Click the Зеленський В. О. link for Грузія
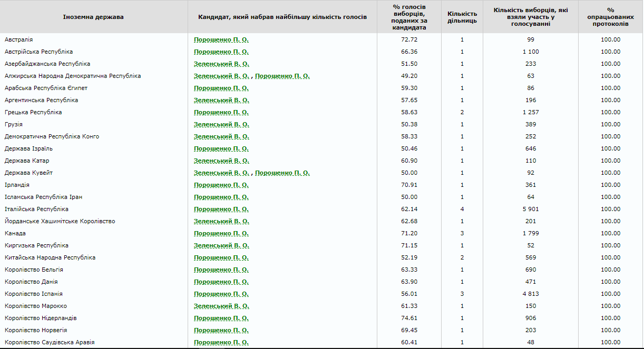 [221, 124]
